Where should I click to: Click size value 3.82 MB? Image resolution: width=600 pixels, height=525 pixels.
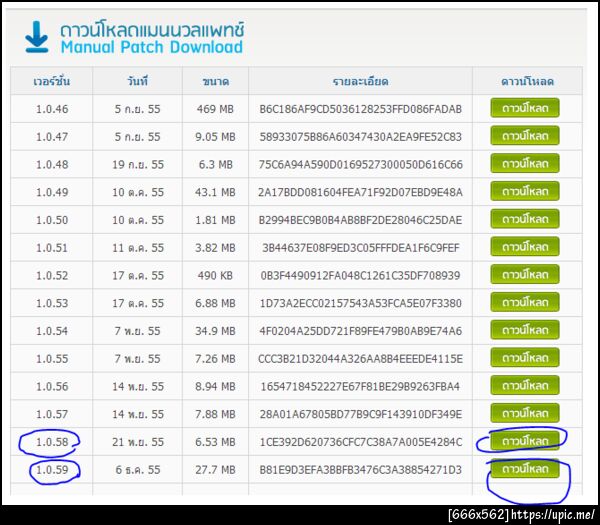point(215,248)
